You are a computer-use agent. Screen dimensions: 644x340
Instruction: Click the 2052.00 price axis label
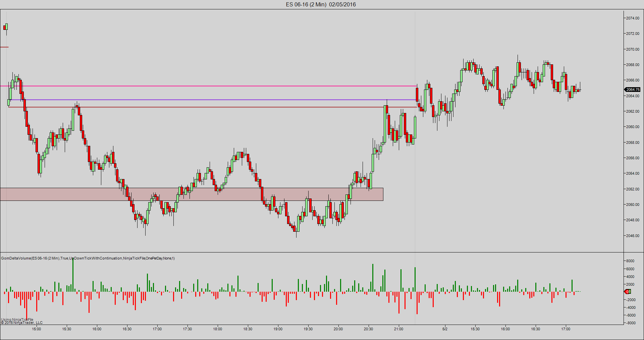633,189
